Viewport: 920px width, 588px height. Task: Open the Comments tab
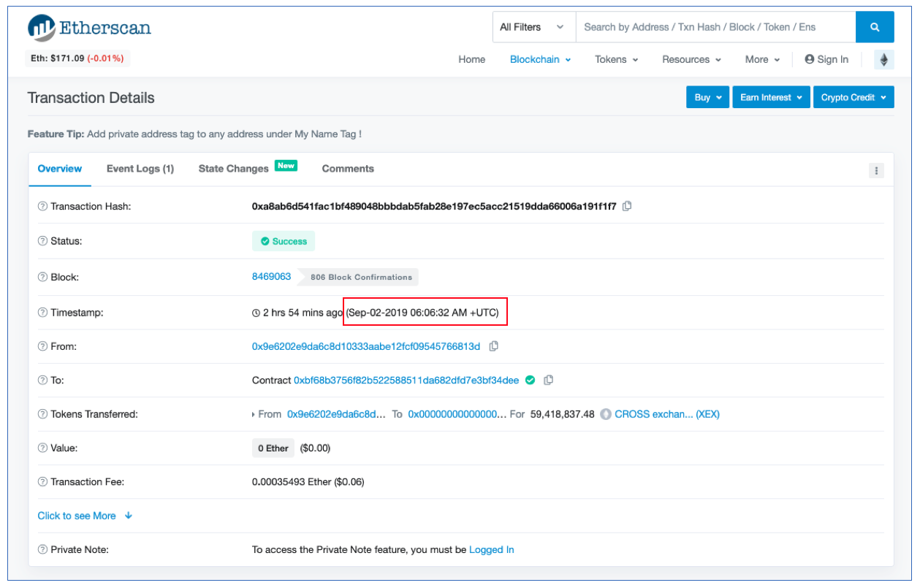348,169
